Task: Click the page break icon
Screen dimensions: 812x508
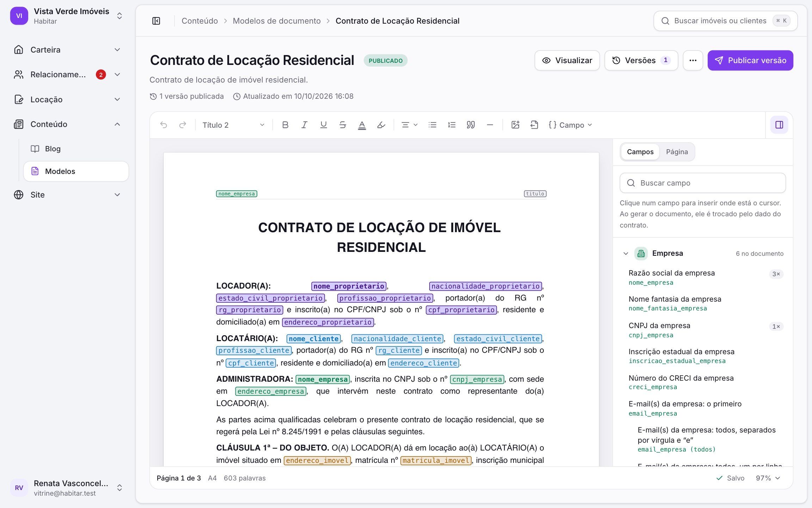Action: (534, 125)
